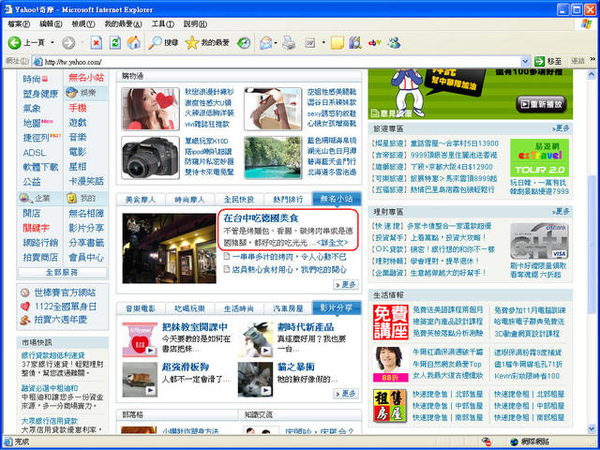
Task: Click the 重新播放 replay button on banner
Action: pos(541,104)
